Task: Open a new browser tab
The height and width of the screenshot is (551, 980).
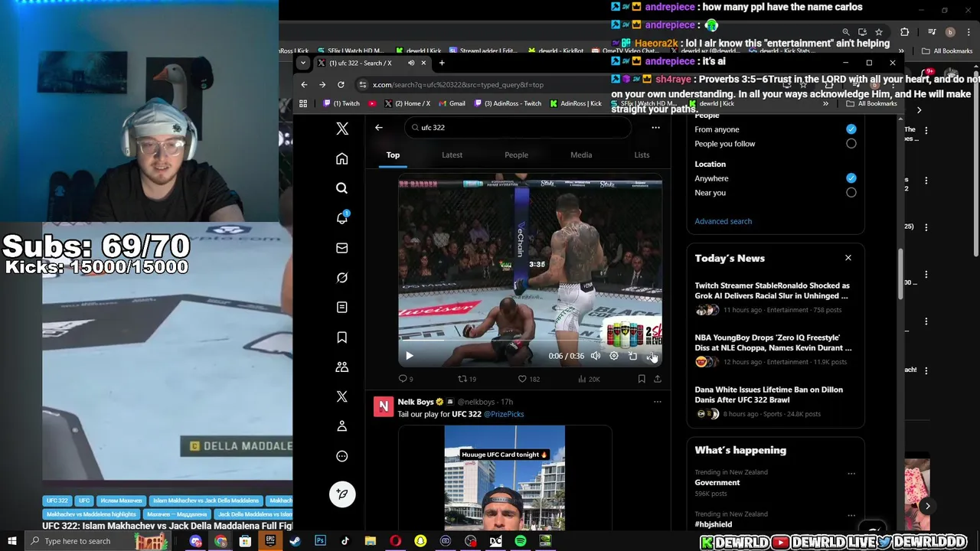Action: 442,63
